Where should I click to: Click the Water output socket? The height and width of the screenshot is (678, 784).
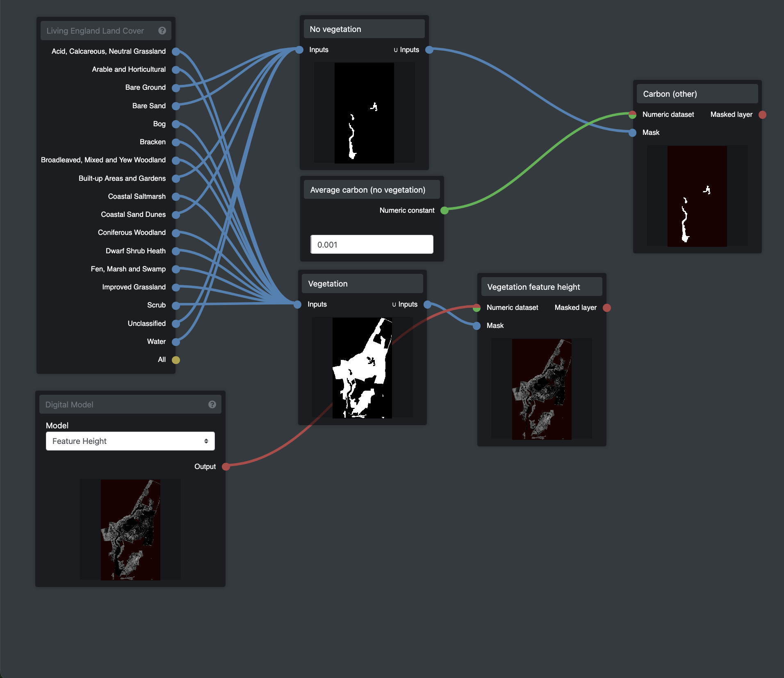coord(176,342)
